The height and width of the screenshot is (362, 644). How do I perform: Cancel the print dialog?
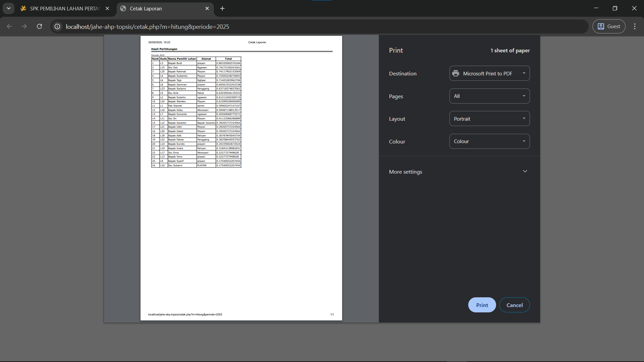[515, 305]
